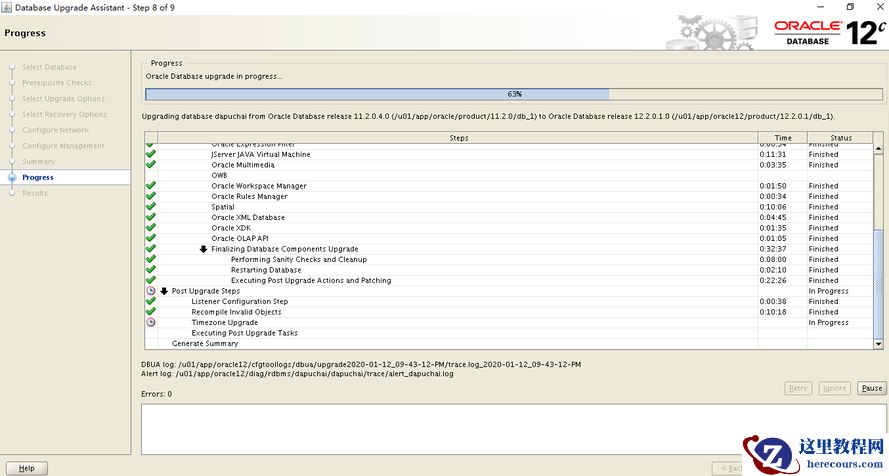Select the Configure Network sidebar step
Image resolution: width=889 pixels, height=476 pixels.
click(55, 130)
